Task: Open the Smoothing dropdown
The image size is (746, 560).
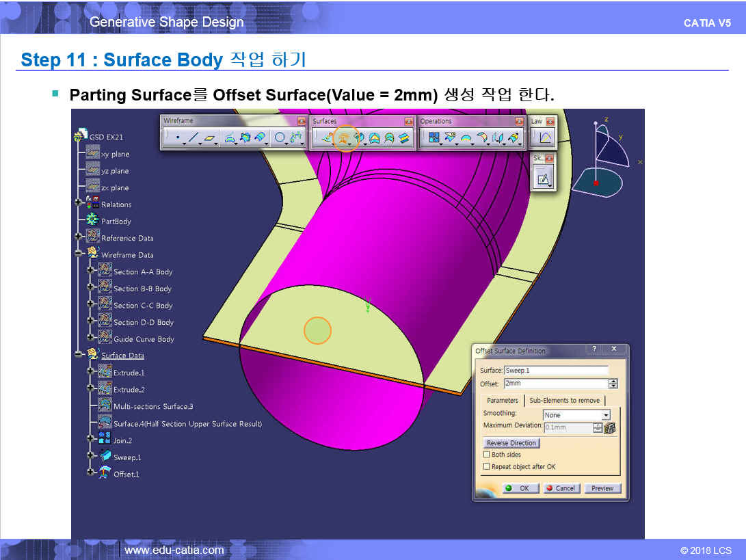Action: click(x=605, y=415)
